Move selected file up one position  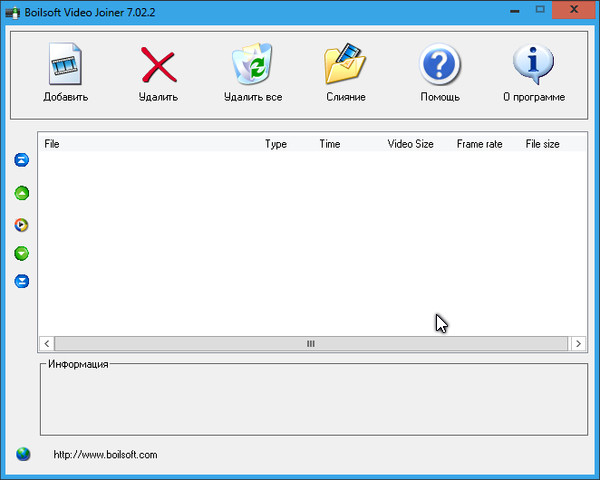tap(22, 193)
